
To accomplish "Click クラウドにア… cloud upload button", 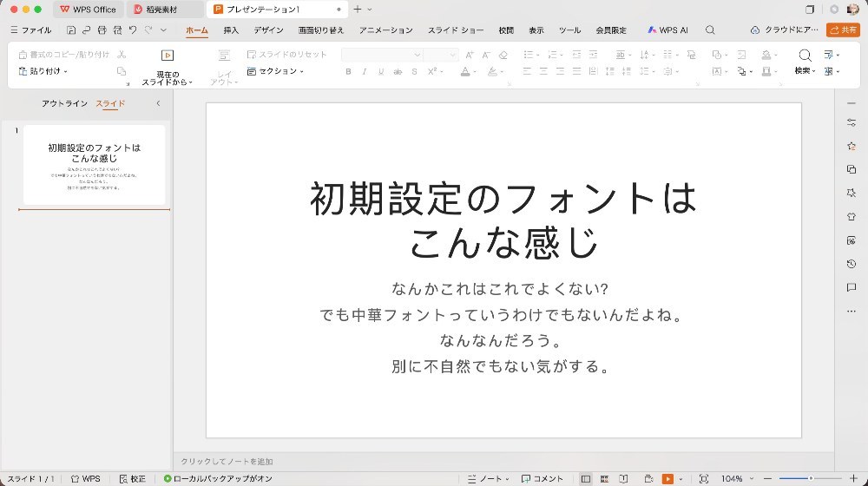I will (785, 30).
